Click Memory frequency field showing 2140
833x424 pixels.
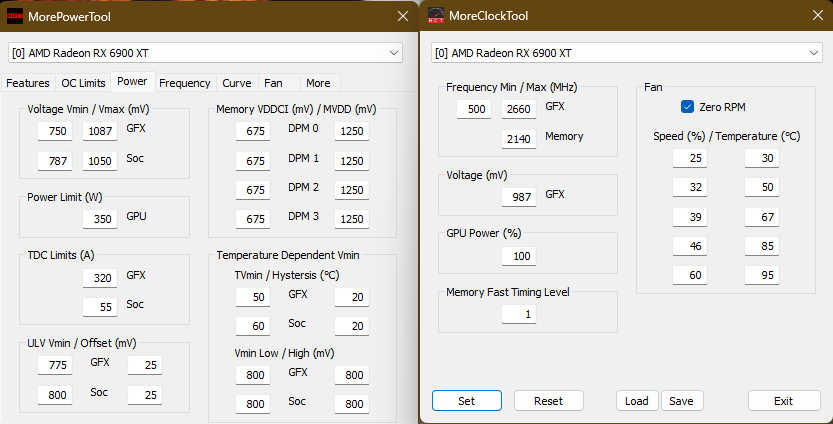(519, 139)
